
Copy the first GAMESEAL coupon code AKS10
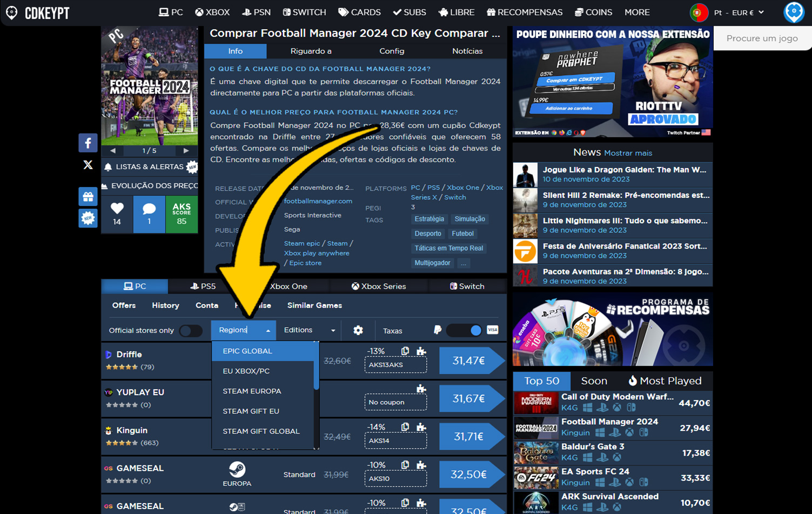[x=405, y=465]
